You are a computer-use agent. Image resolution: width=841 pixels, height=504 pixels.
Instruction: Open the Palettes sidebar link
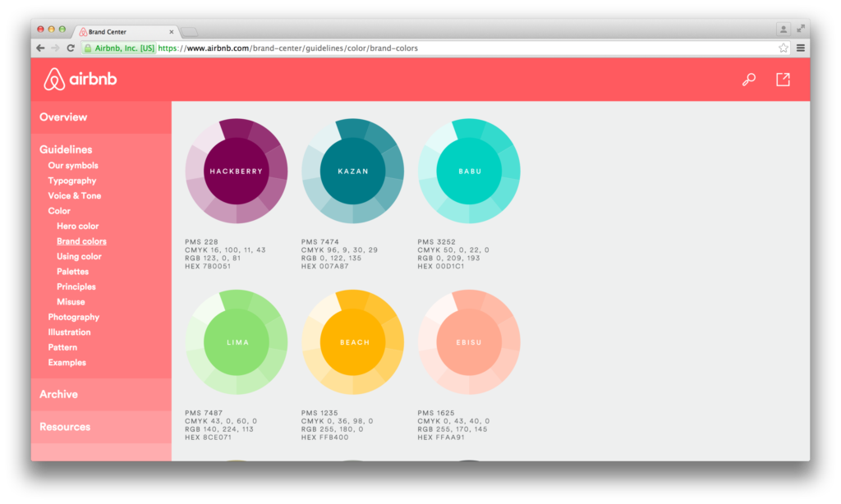[x=73, y=272]
